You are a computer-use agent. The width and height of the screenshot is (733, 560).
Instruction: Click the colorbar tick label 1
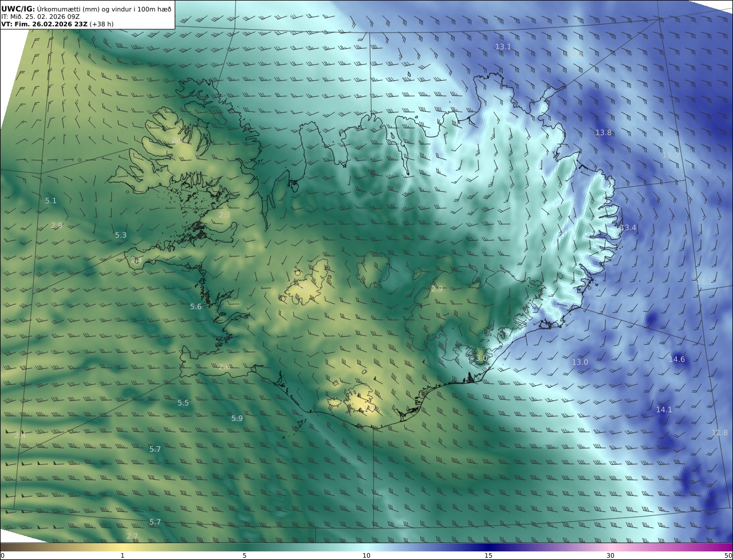coord(123,555)
